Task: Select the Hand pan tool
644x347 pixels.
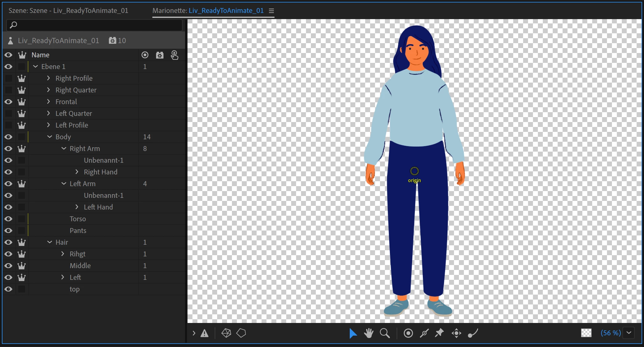Action: coord(369,333)
